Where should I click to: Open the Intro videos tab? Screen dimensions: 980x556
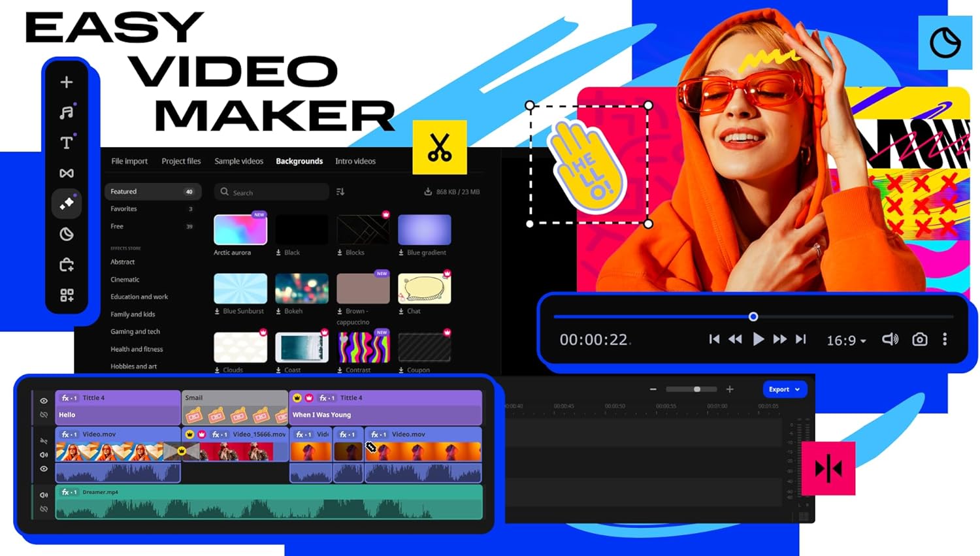click(x=355, y=161)
